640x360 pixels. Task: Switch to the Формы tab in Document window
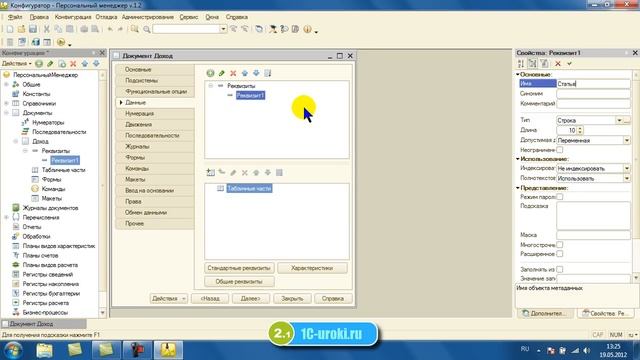[x=155, y=158]
